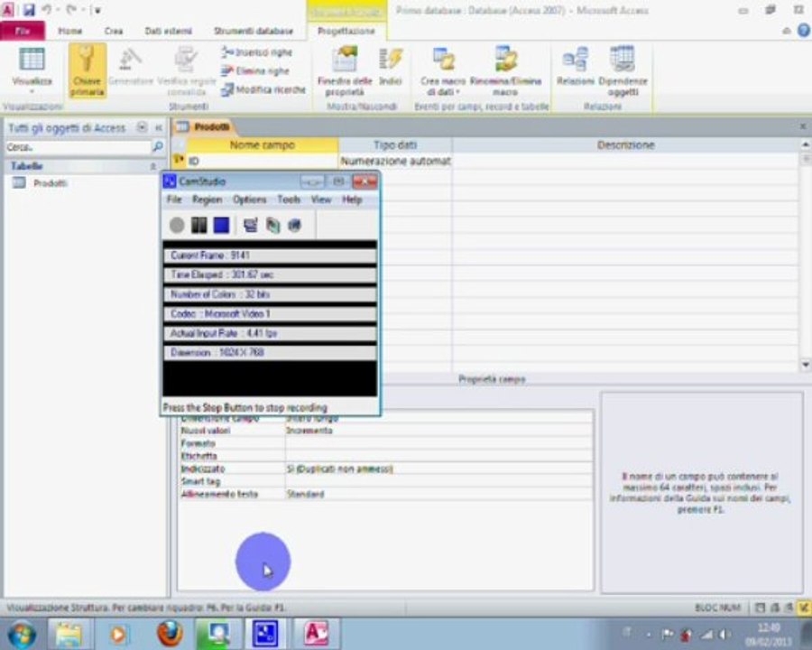Click the CamStudio screen annotations icon
The height and width of the screenshot is (650, 812).
[295, 225]
